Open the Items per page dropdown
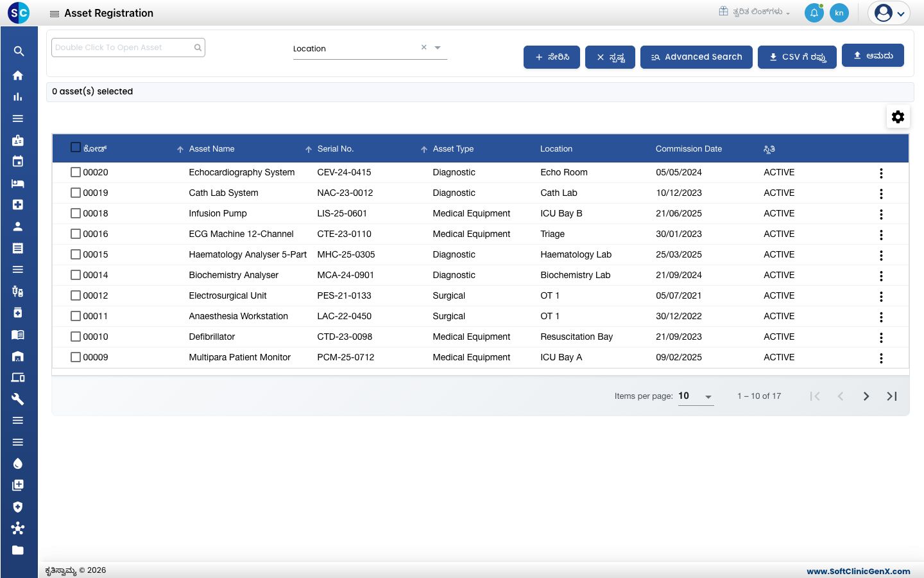The width and height of the screenshot is (924, 578). pyautogui.click(x=696, y=396)
